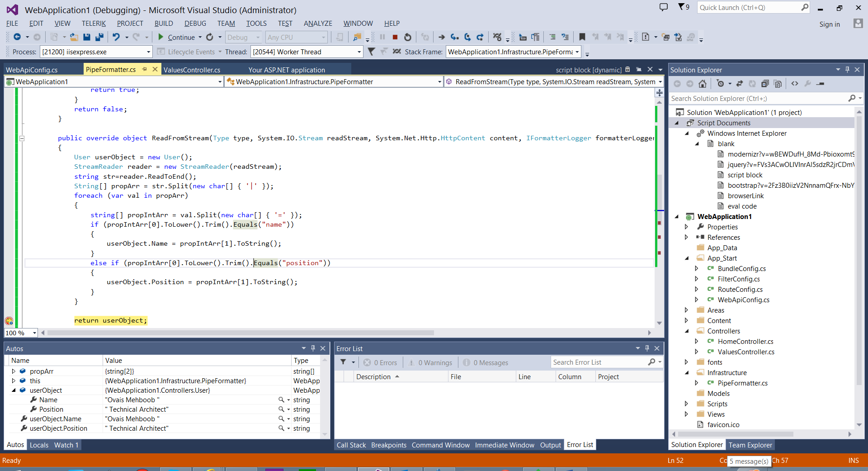This screenshot has width=868, height=471.
Task: Expand the Properties node in Solution Explorer
Action: 686,227
